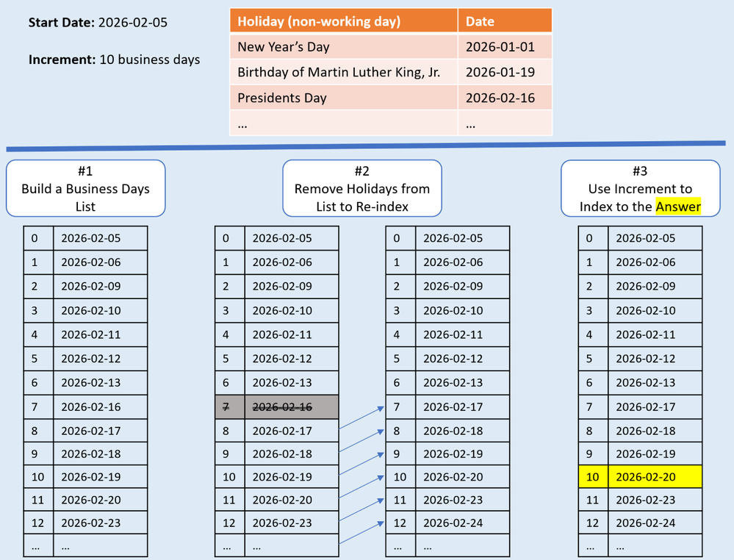The width and height of the screenshot is (734, 560).
Task: Open the #1 Build a Business Days List box
Action: [85, 187]
